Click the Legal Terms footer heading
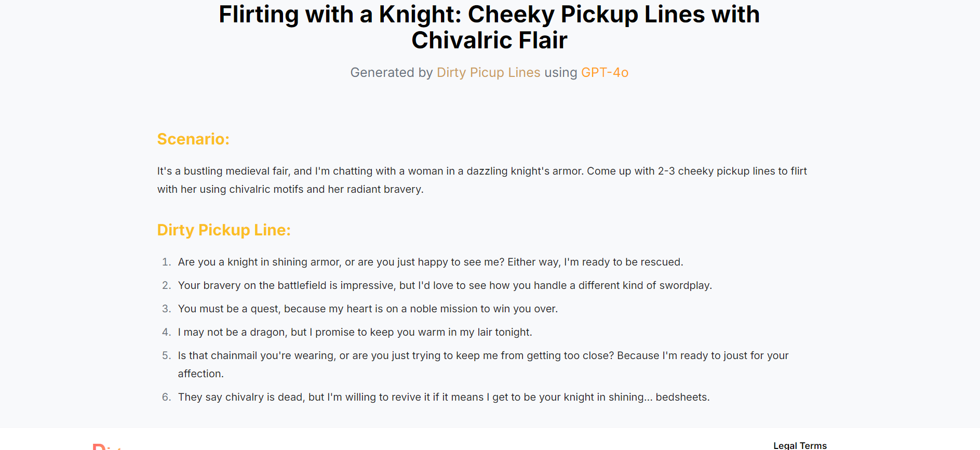980x450 pixels. 800,445
